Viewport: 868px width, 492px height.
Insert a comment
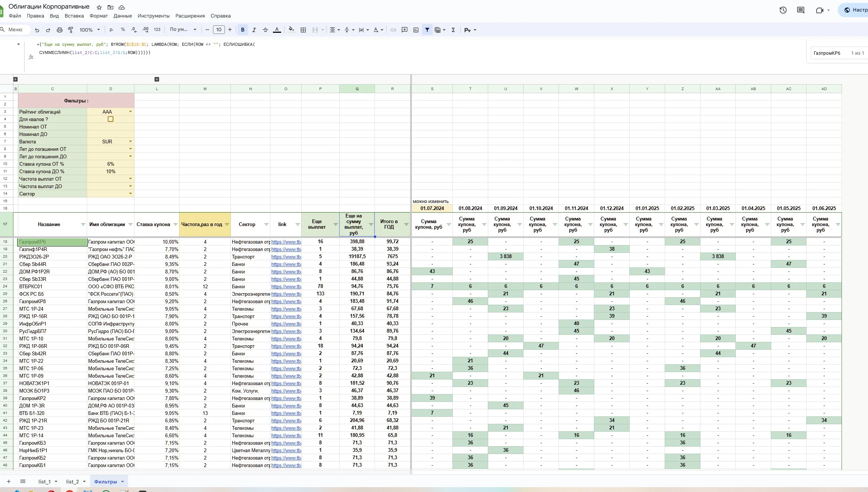tap(405, 30)
